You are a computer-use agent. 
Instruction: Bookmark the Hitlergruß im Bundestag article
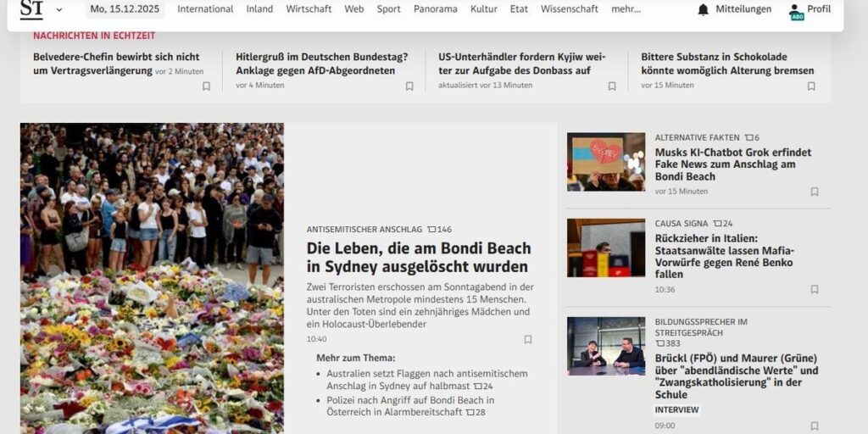pyautogui.click(x=409, y=86)
